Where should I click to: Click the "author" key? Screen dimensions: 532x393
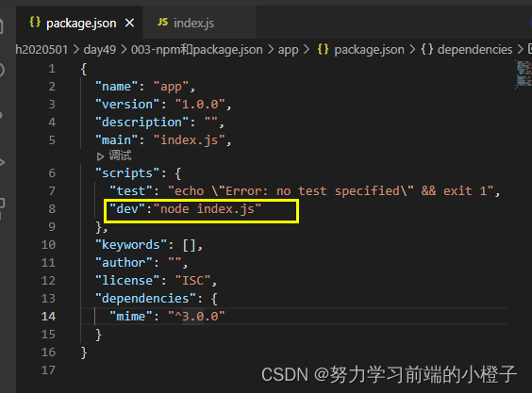point(124,263)
